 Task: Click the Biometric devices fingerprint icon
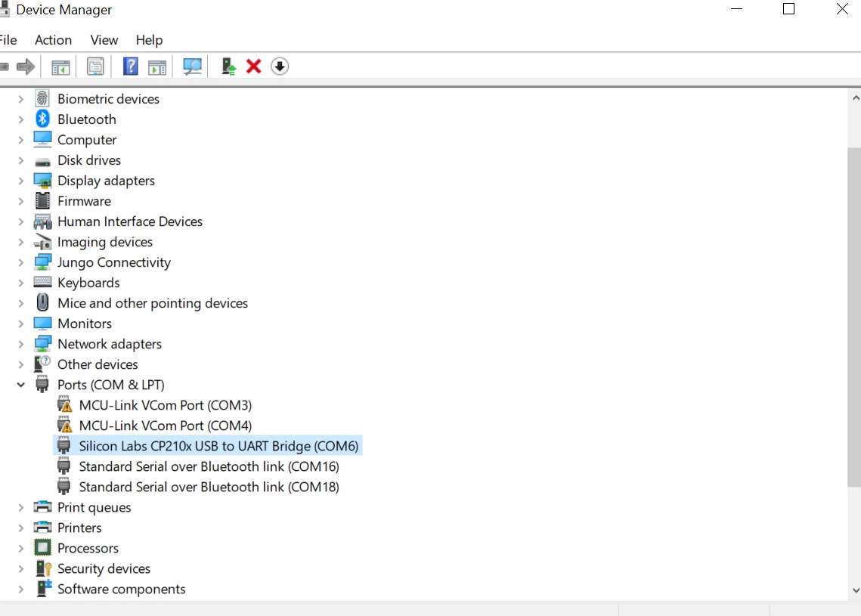pyautogui.click(x=42, y=99)
